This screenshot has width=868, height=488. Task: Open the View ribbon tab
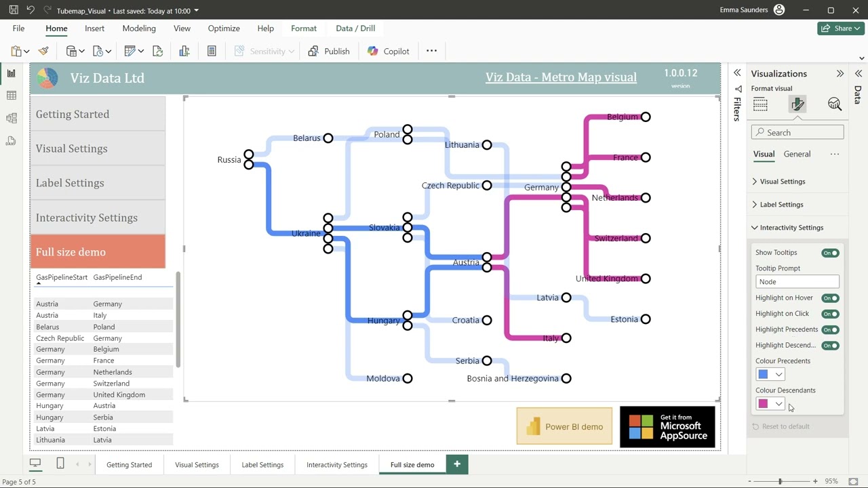182,28
